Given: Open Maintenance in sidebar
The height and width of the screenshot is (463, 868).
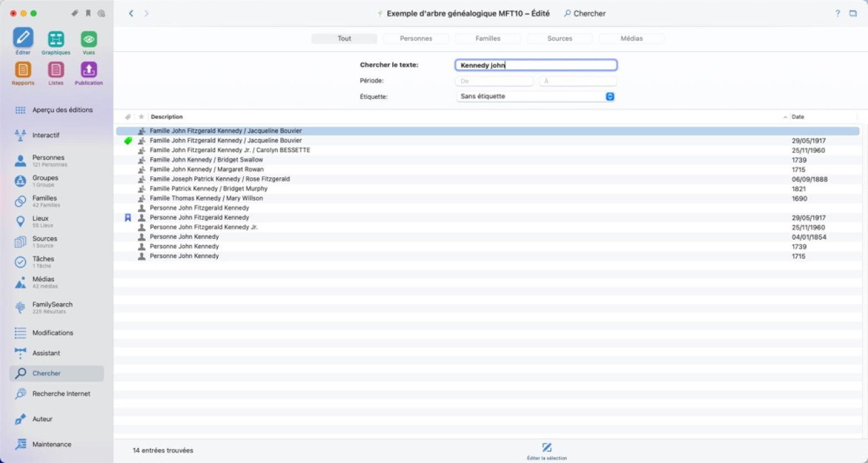Looking at the screenshot, I should (57, 444).
